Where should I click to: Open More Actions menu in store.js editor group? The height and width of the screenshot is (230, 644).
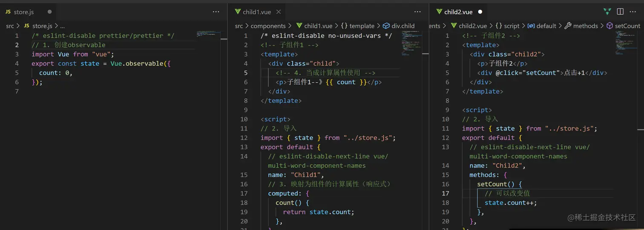click(x=216, y=12)
